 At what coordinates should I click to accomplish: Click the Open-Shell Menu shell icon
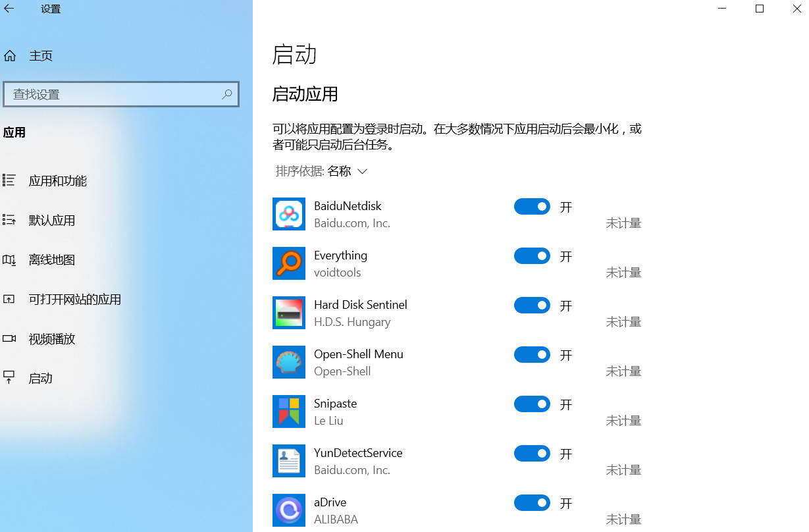[x=289, y=362]
